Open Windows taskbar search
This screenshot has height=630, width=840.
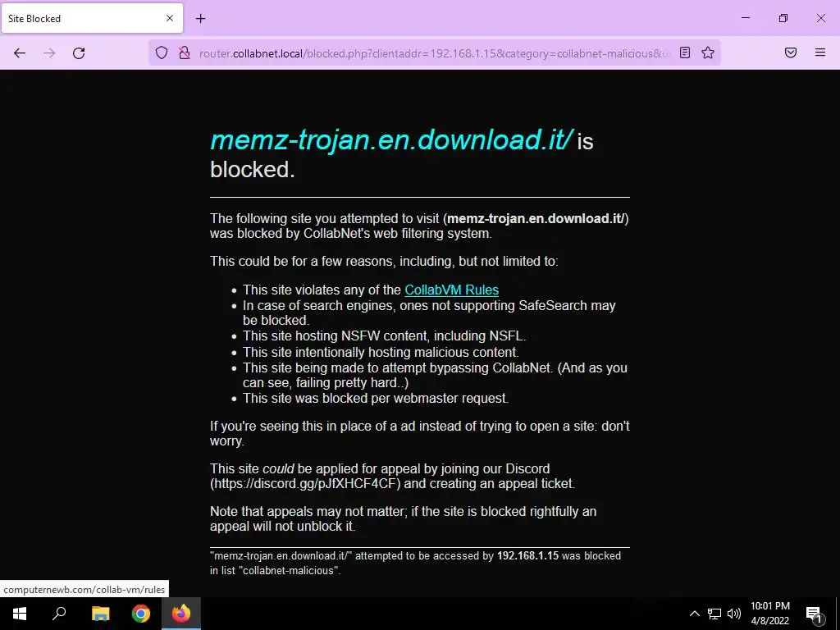pos(59,614)
